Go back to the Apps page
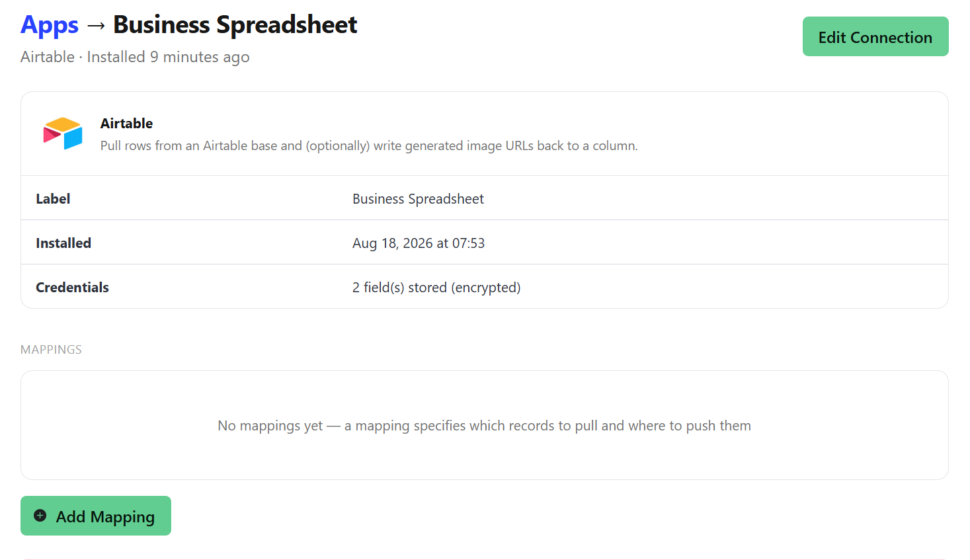This screenshot has width=970, height=560. (50, 25)
